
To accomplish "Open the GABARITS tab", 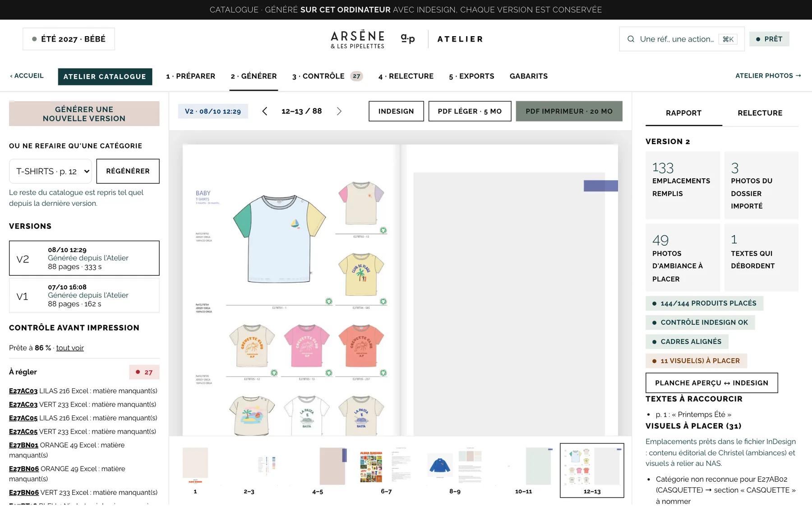I will pyautogui.click(x=529, y=76).
